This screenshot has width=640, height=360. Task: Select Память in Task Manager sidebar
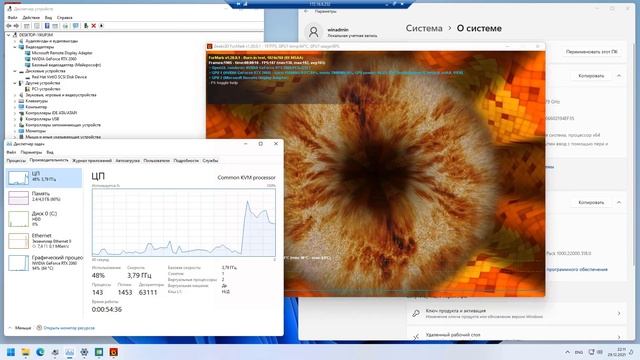[x=44, y=198]
